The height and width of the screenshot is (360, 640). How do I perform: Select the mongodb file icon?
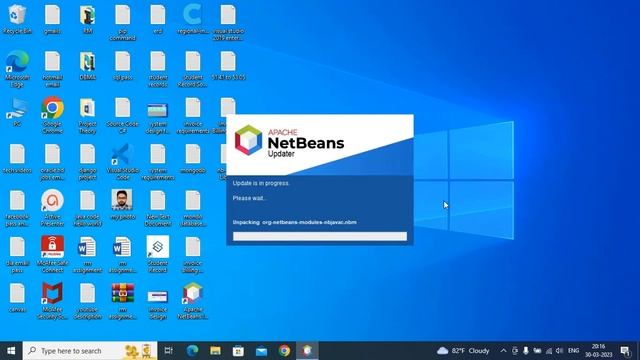pos(193,158)
